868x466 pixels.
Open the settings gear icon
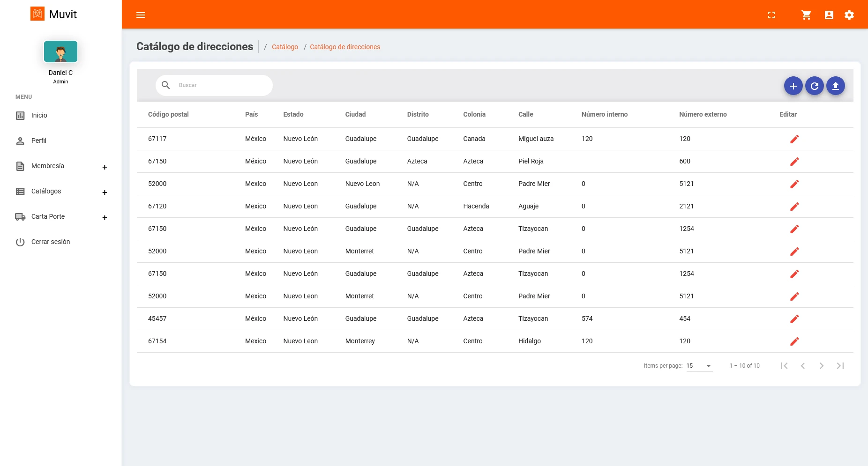point(849,15)
